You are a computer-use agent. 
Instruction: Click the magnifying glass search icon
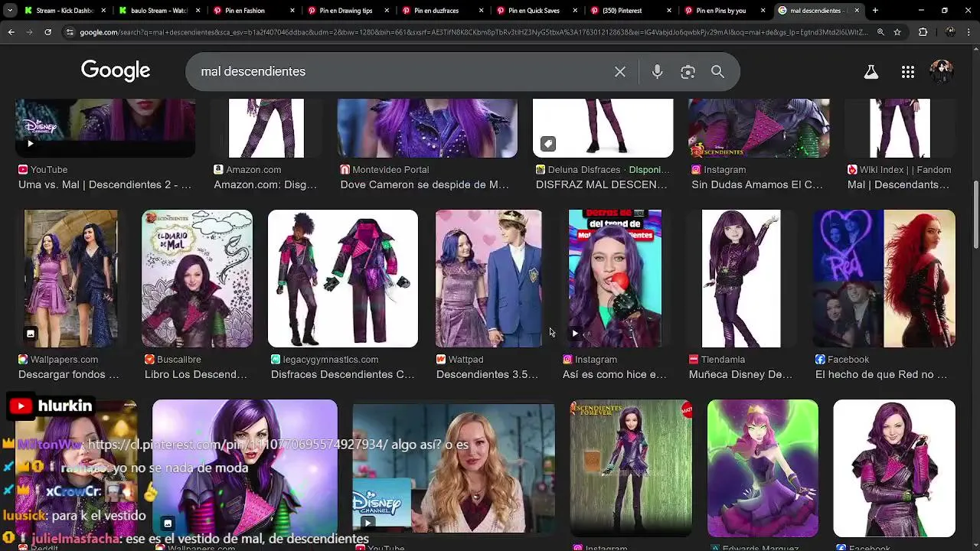click(717, 71)
